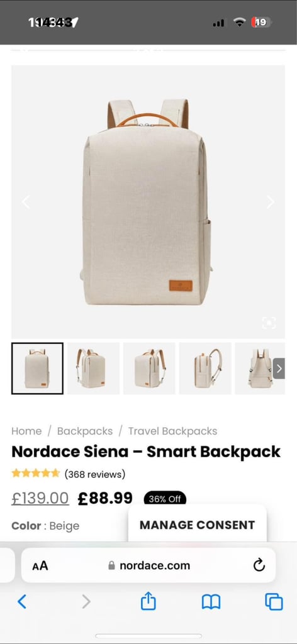The image size is (297, 644).
Task: Open the Safari bookmarks book icon
Action: click(211, 602)
